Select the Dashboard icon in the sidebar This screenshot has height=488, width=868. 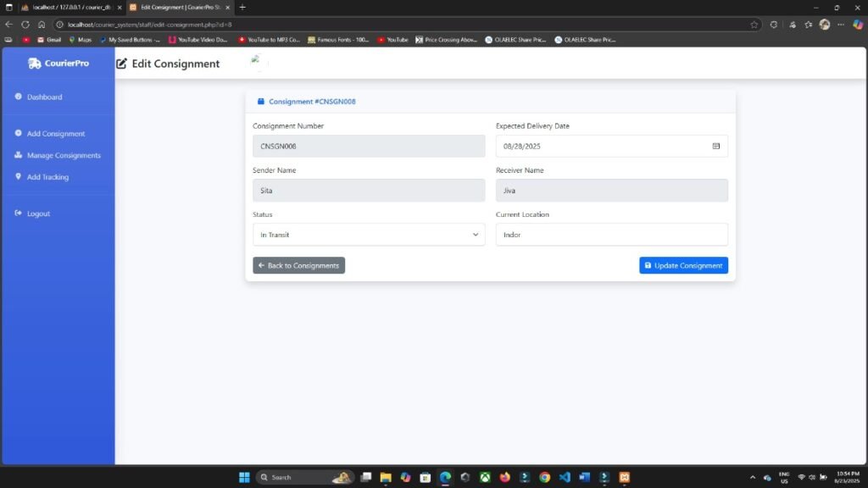tap(18, 97)
